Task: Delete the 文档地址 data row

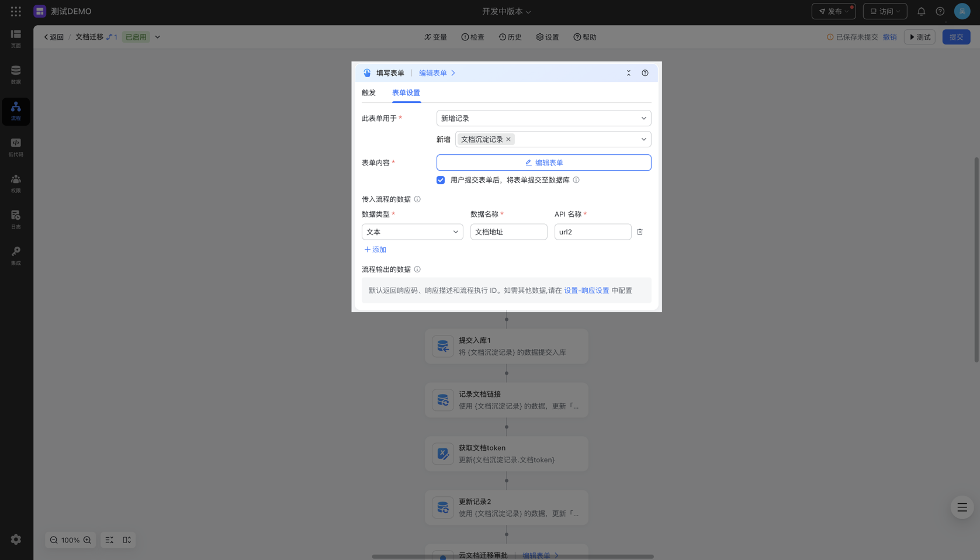Action: click(640, 232)
